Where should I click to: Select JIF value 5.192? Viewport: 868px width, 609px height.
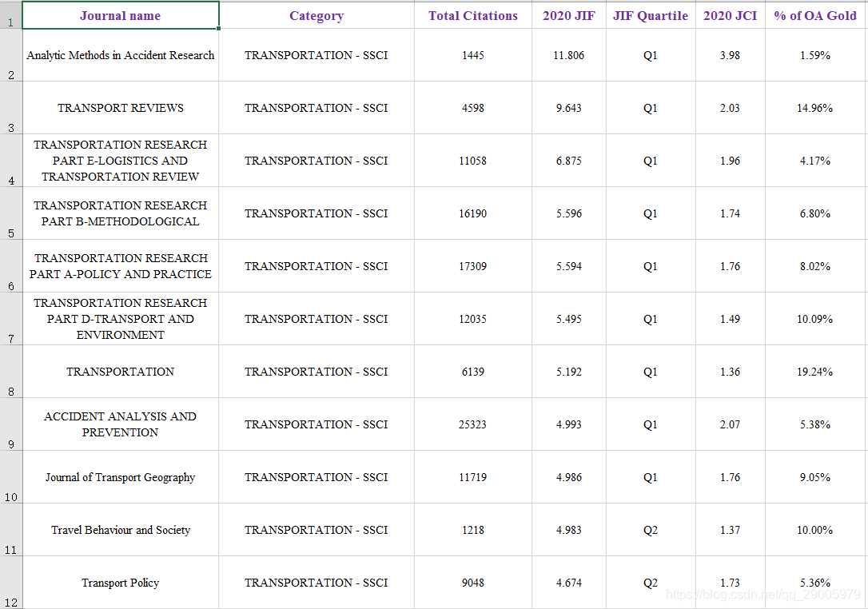point(568,372)
